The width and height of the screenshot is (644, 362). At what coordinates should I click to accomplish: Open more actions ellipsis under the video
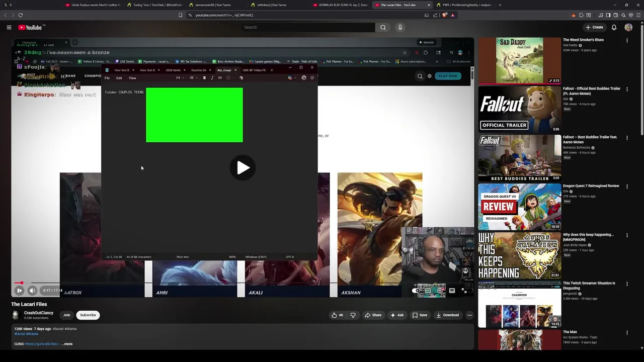click(x=469, y=315)
